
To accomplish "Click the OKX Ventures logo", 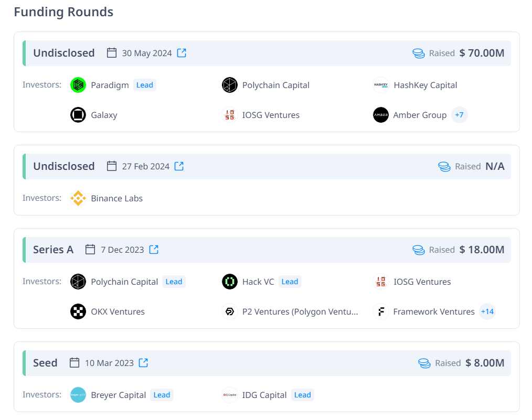I will (78, 311).
